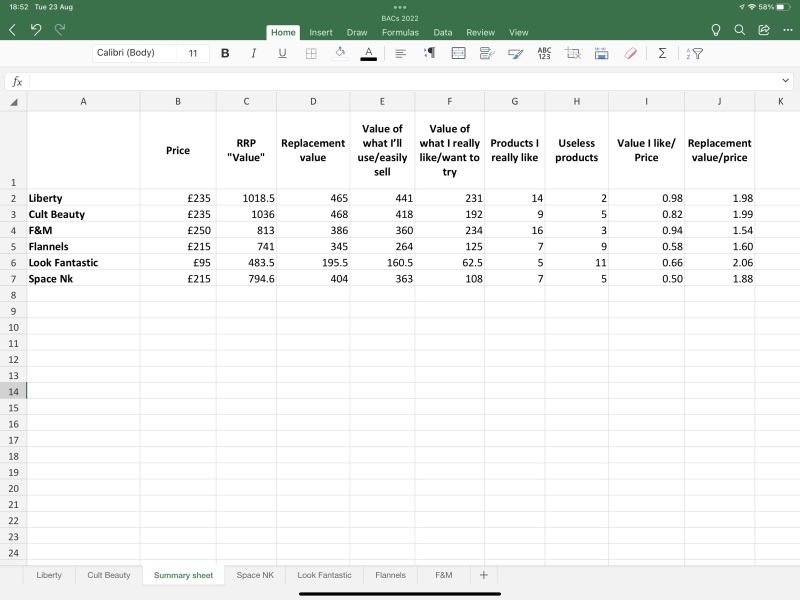Click the AutoSum sigma icon

pos(662,53)
